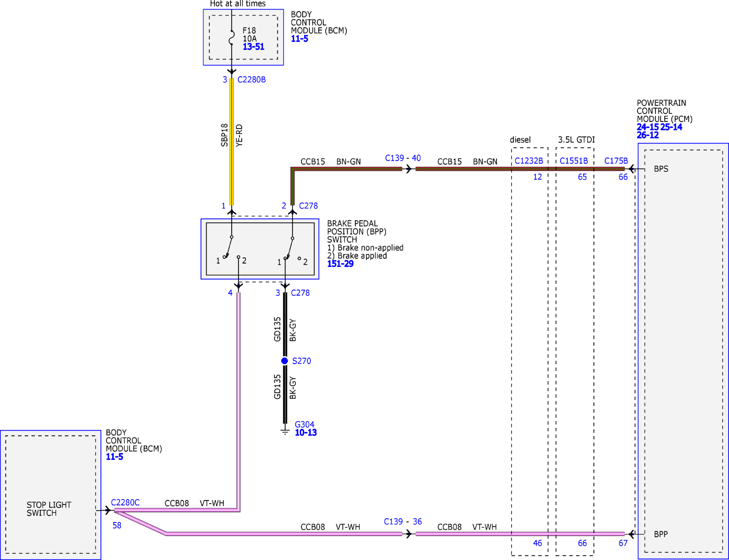Select the YE-RD wire color label
This screenshot has width=729, height=560.
[239, 136]
